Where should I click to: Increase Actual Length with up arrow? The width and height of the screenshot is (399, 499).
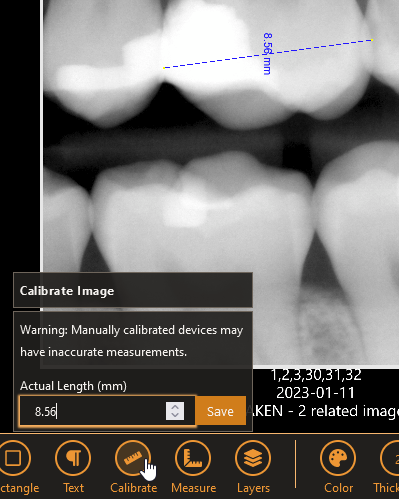click(175, 407)
